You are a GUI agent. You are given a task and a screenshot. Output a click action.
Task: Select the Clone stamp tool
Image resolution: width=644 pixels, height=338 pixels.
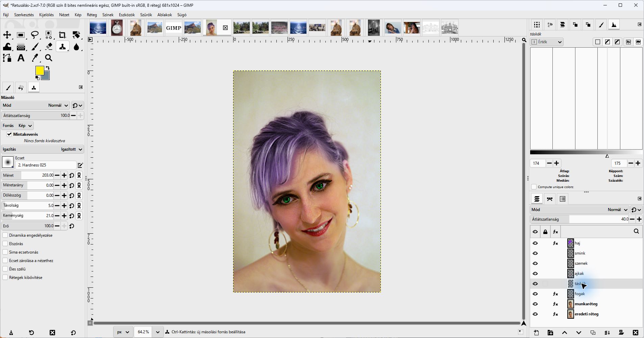tap(63, 47)
